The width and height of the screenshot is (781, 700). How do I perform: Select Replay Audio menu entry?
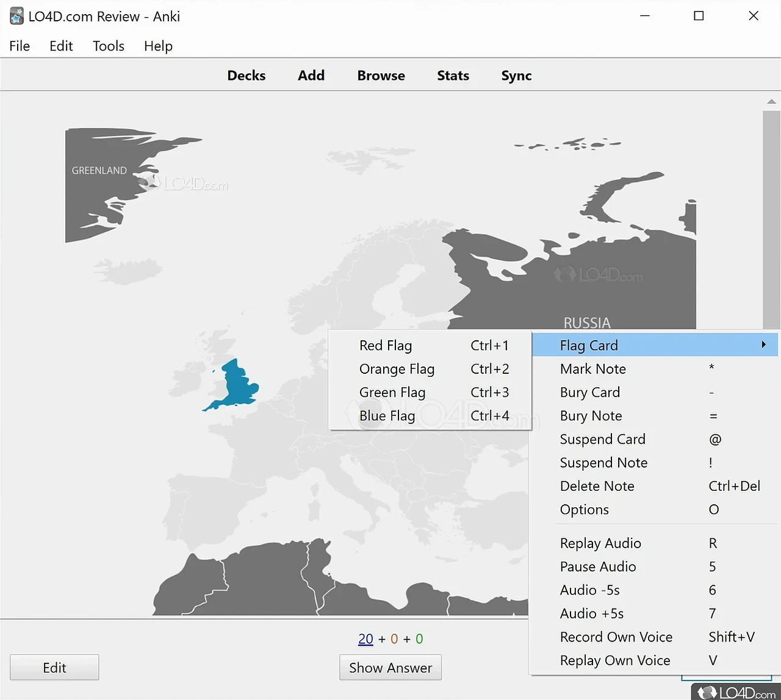(x=655, y=543)
